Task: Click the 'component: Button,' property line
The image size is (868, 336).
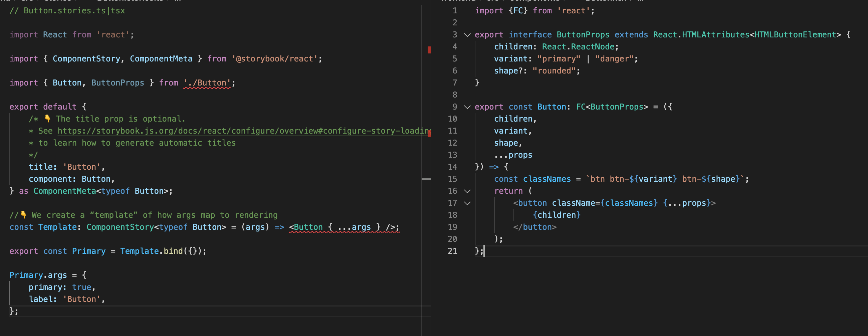Action: point(72,179)
